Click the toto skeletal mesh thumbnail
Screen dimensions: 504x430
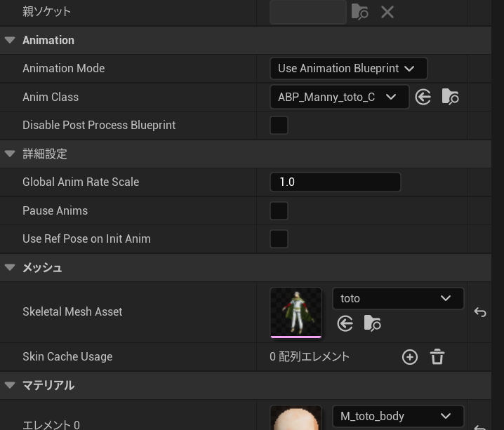296,313
